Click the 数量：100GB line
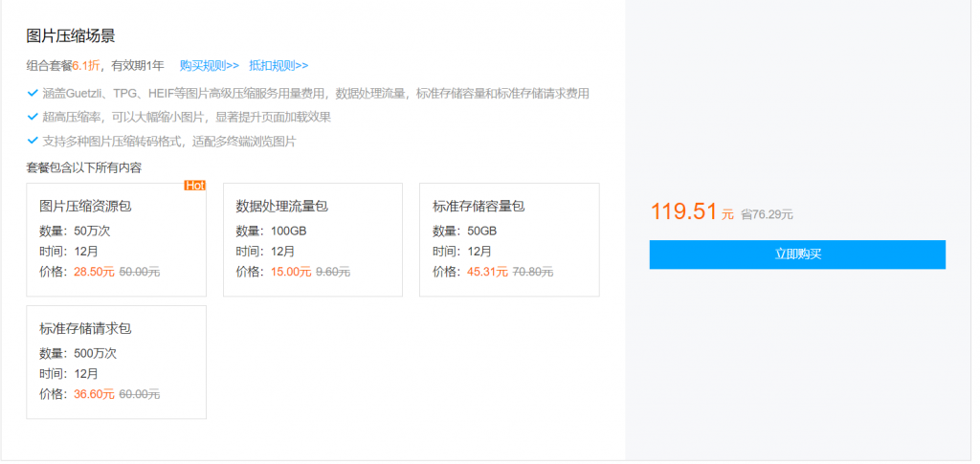This screenshot has width=980, height=464. [x=271, y=232]
